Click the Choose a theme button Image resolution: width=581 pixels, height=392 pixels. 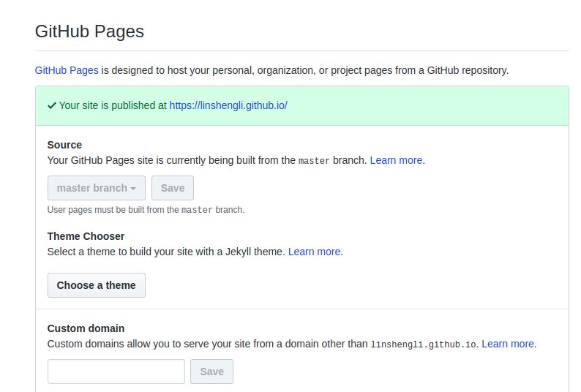(x=97, y=285)
